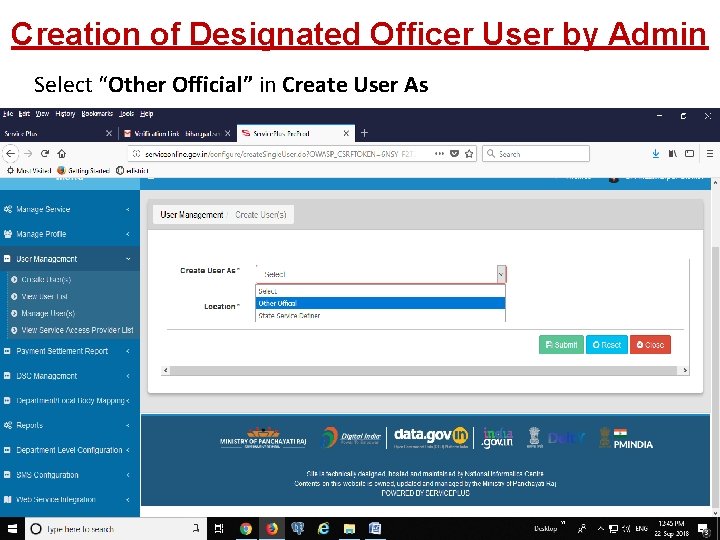Expand DSC Management menu
Viewport: 720px width, 540px height.
[x=70, y=376]
